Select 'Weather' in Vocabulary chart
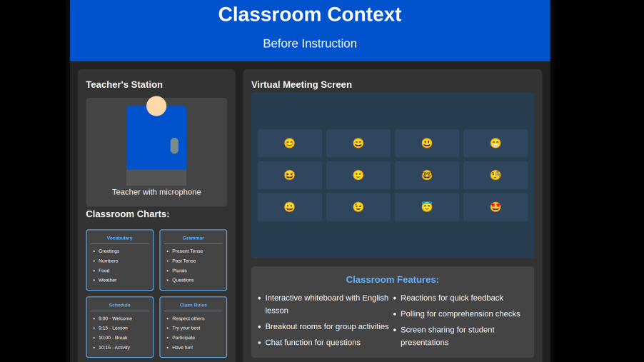The height and width of the screenshot is (362, 644). coord(108,280)
